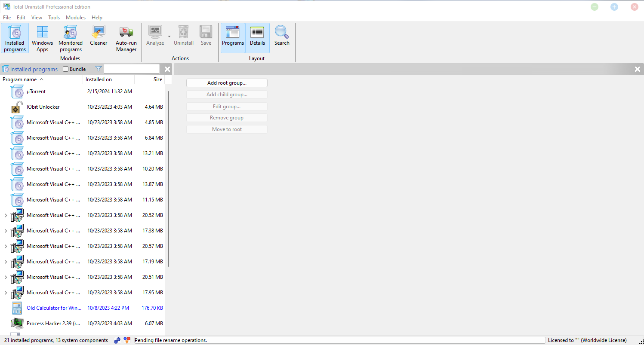The width and height of the screenshot is (644, 345).
Task: Select the µTorrent program icon
Action: [17, 92]
